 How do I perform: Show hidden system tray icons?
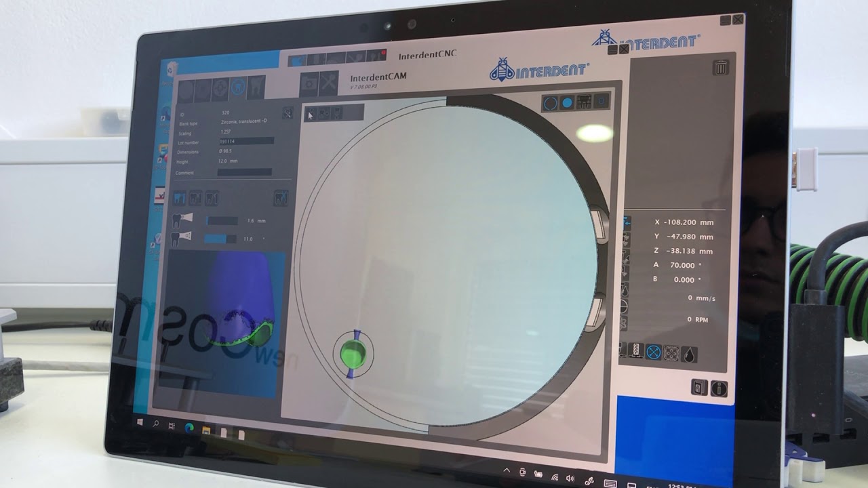[x=506, y=470]
